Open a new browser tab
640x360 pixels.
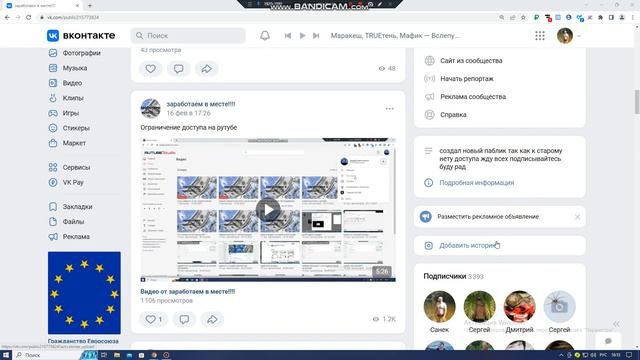(x=90, y=5)
